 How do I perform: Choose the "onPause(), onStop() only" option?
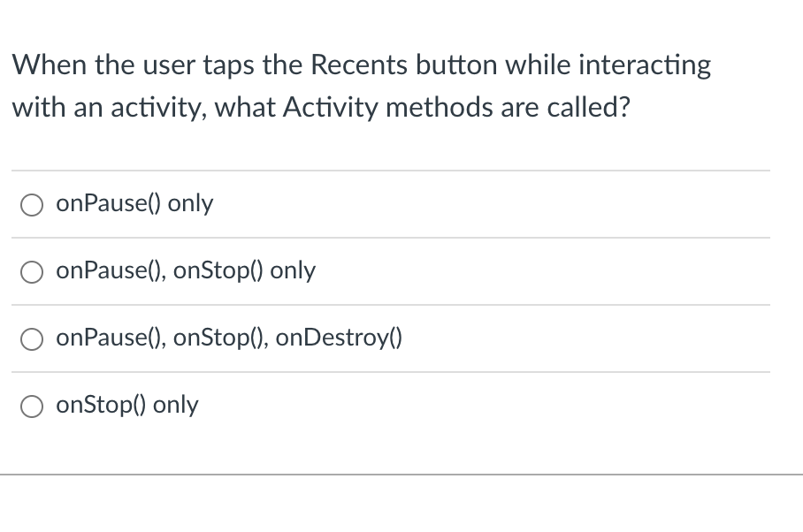[32, 271]
